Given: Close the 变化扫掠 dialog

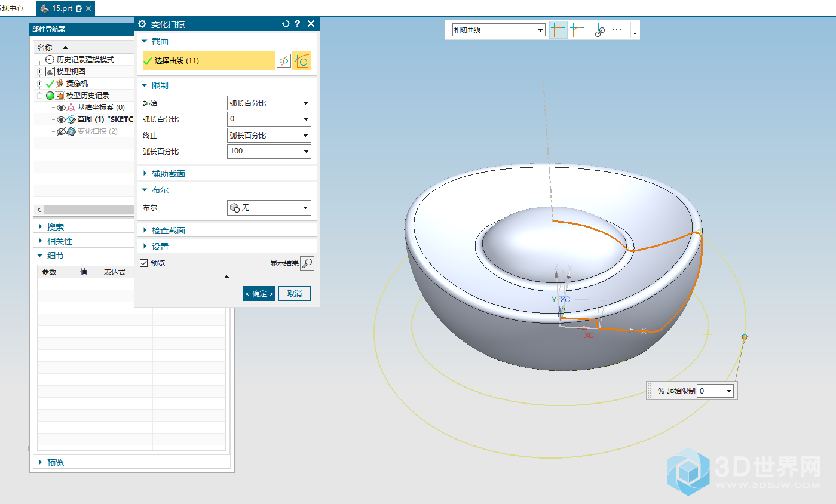Looking at the screenshot, I should [x=311, y=24].
